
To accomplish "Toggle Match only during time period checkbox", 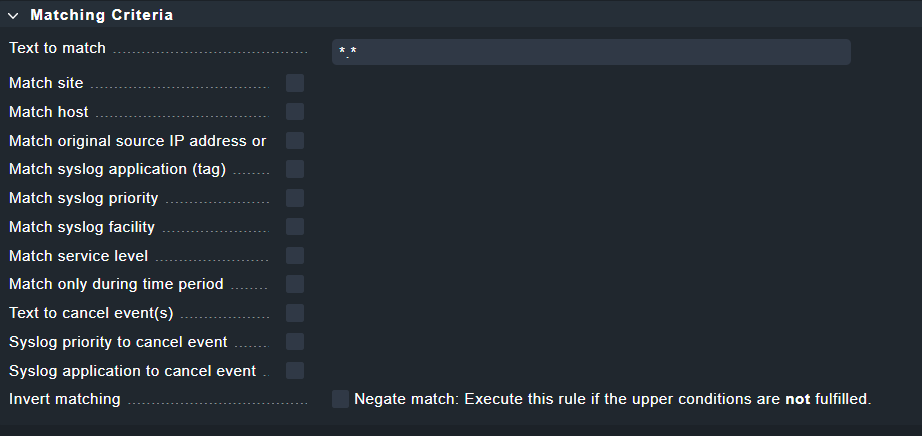I will pos(295,285).
